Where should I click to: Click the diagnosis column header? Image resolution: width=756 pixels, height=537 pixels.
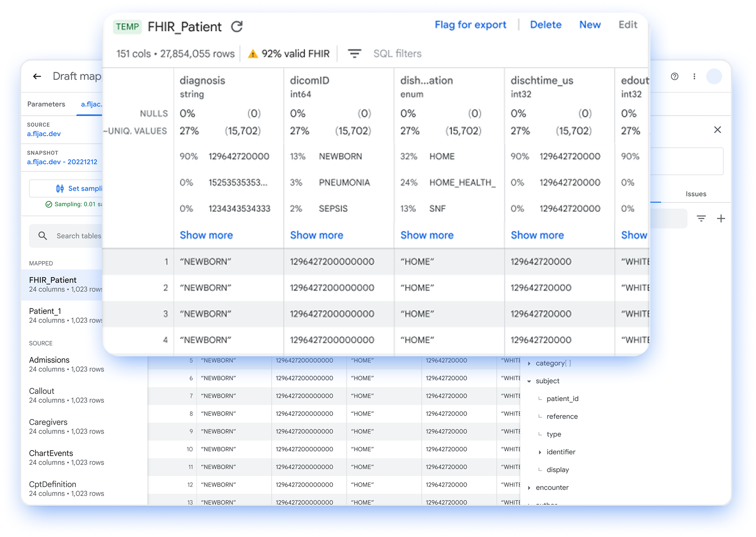pyautogui.click(x=202, y=80)
